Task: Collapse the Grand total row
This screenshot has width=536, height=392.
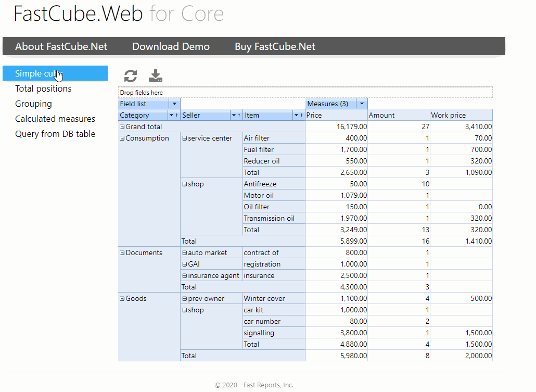Action: (122, 127)
